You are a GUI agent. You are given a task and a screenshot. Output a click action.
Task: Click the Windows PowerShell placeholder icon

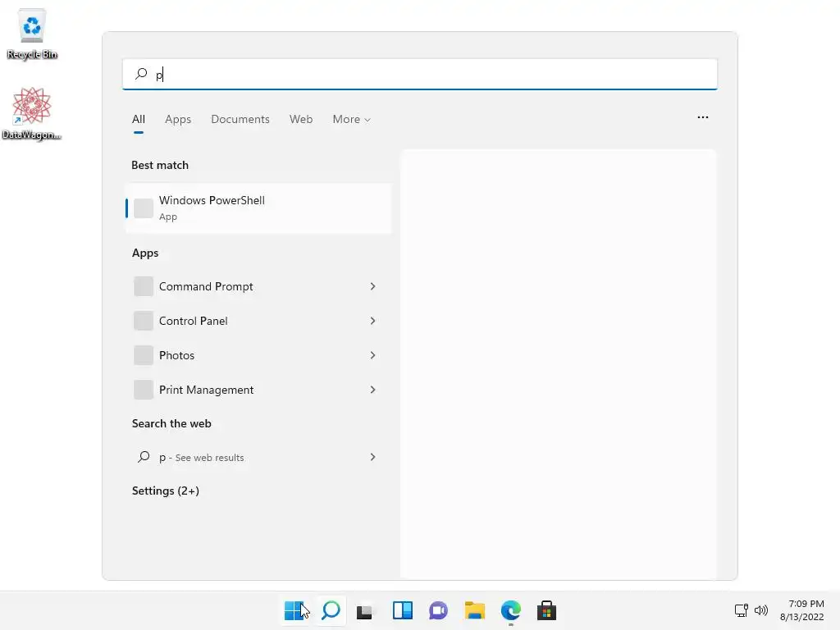(144, 208)
